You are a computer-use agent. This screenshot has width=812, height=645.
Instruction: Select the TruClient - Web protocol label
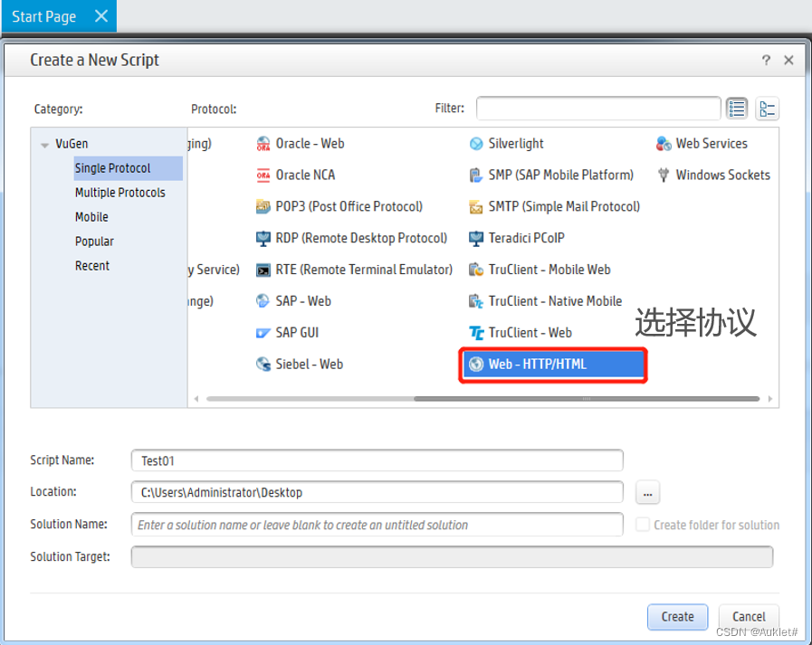[530, 332]
